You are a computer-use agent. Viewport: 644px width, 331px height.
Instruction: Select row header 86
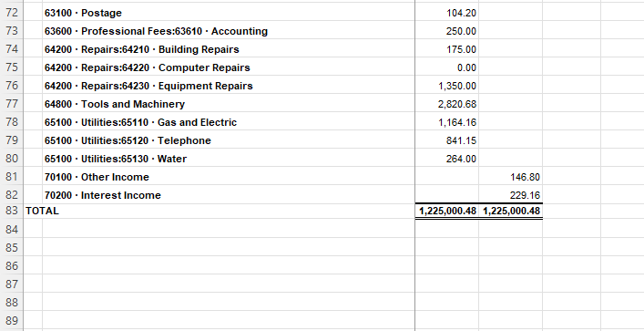[x=12, y=265]
